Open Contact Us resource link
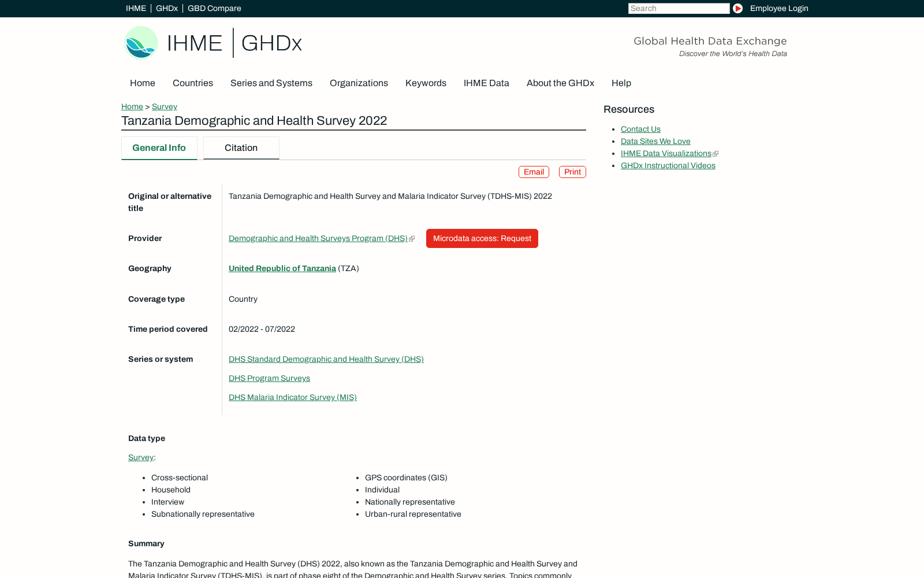This screenshot has height=578, width=924. pos(640,129)
